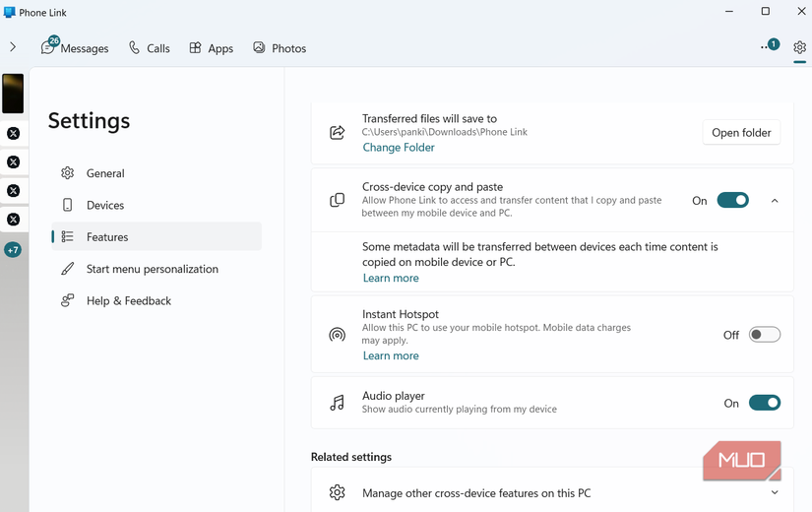
Task: Collapse the Cross-device copy and paste section
Action: click(775, 201)
